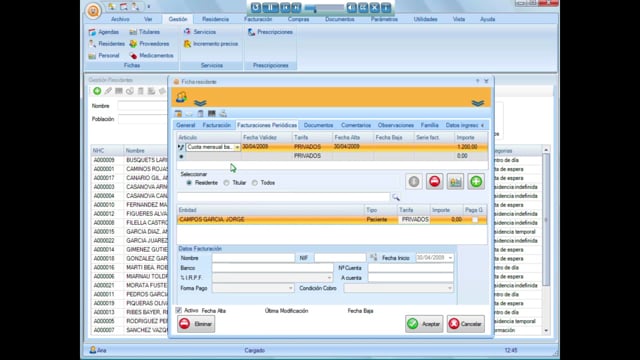Click printer icon in Ficha residente toolbar
Screen dimensions: 640x360
coord(223,113)
